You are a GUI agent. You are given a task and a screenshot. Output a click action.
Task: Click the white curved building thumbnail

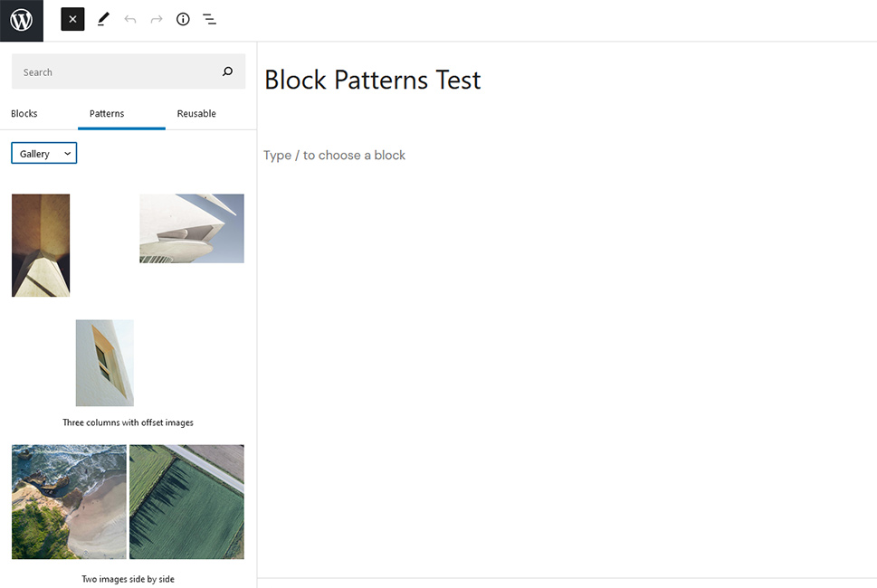point(192,229)
